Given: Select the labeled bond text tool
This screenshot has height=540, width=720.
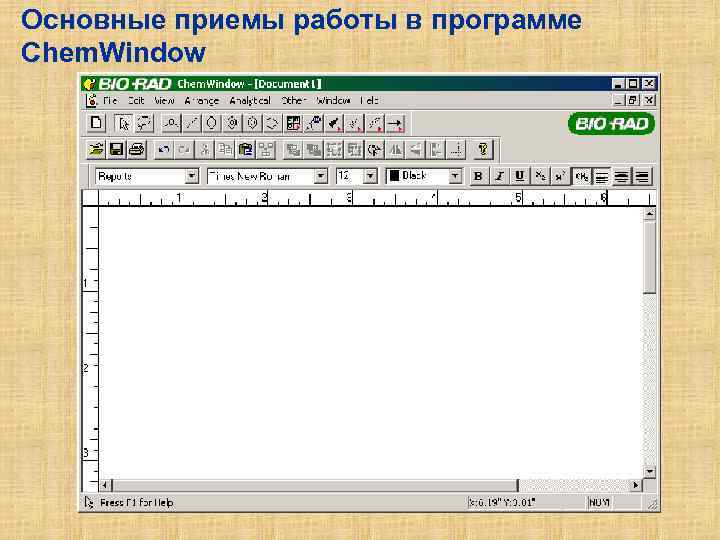Looking at the screenshot, I should click(x=171, y=124).
